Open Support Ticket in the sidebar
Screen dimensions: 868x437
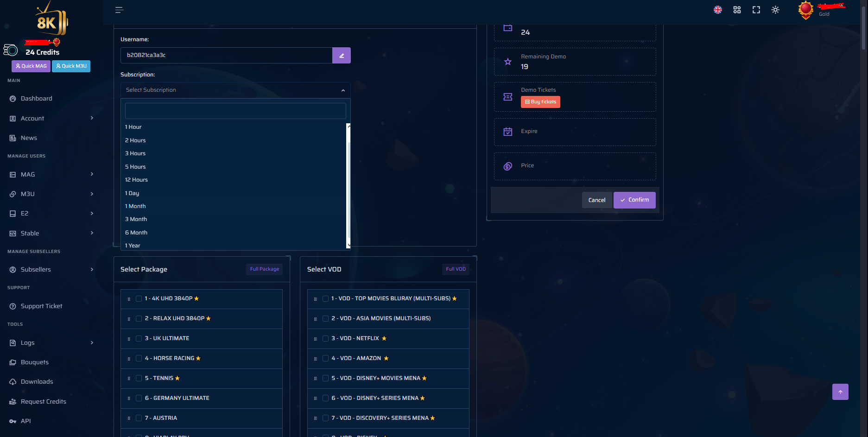[42, 306]
